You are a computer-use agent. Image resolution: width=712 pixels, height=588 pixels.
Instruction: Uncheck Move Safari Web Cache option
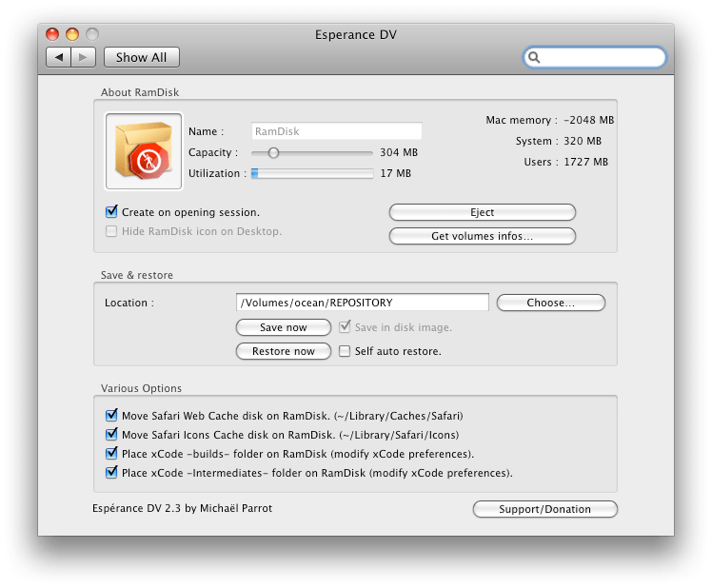coord(111,415)
